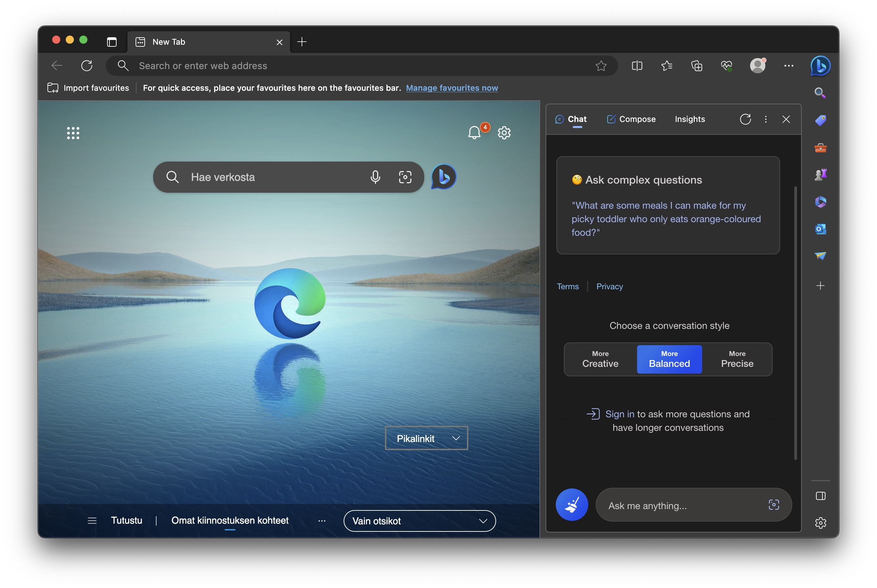The height and width of the screenshot is (588, 877).
Task: Open Settings and more ellipsis menu
Action: pyautogui.click(x=789, y=66)
